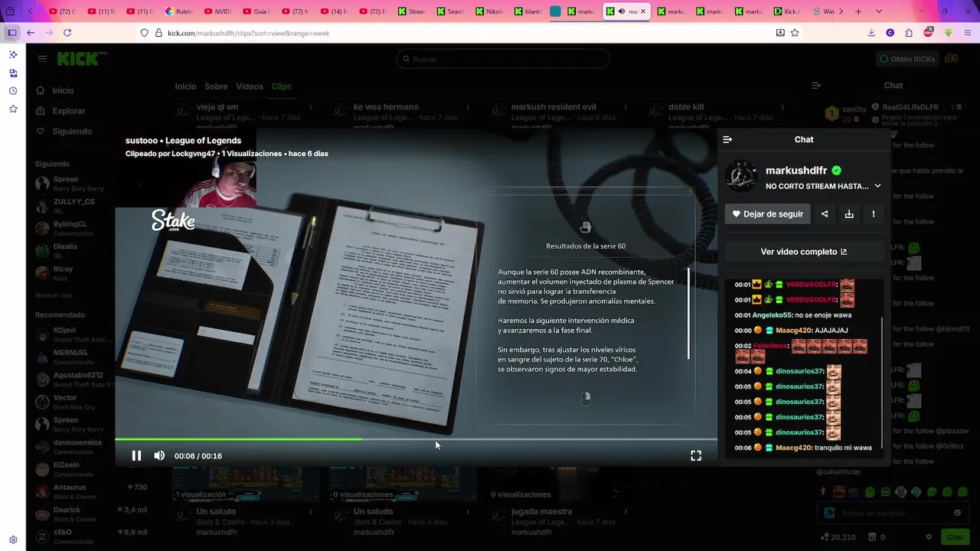This screenshot has width=980, height=551.
Task: Open Explorar in Kick sidebar
Action: coord(68,111)
